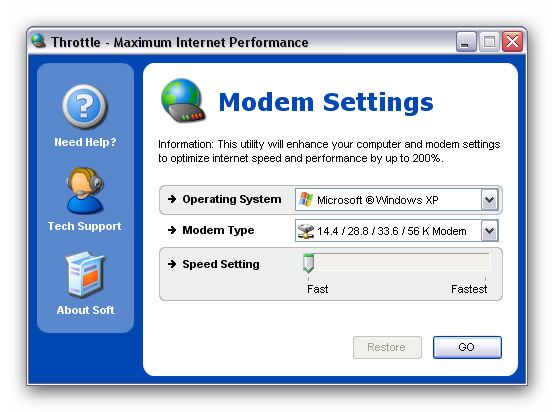Minimize the Throttle window
The width and height of the screenshot is (554, 412).
(x=466, y=42)
